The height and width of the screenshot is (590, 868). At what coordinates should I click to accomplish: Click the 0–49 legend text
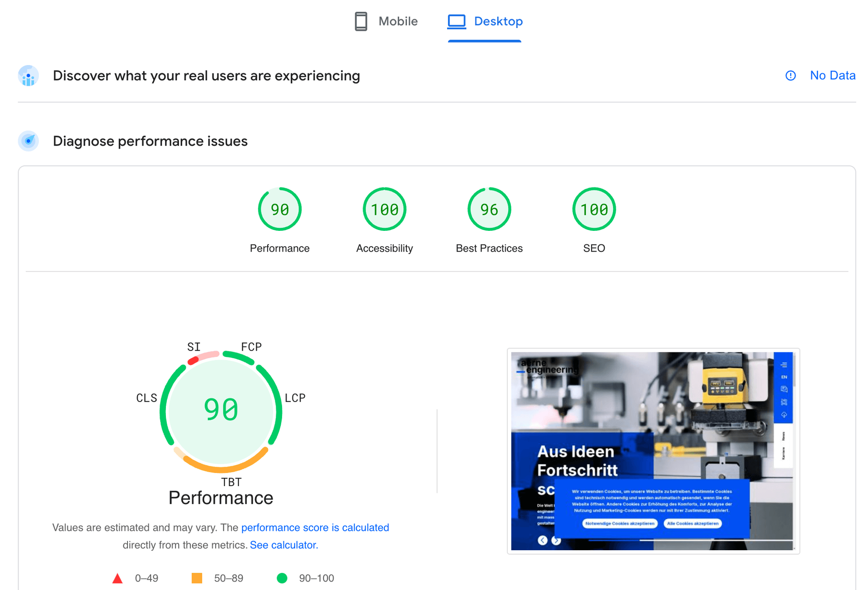pos(146,578)
